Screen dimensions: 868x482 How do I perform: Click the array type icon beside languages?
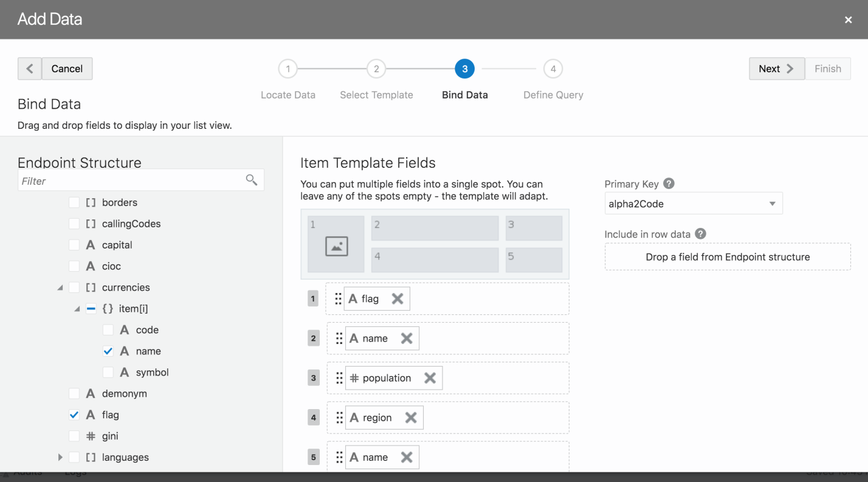coord(91,457)
